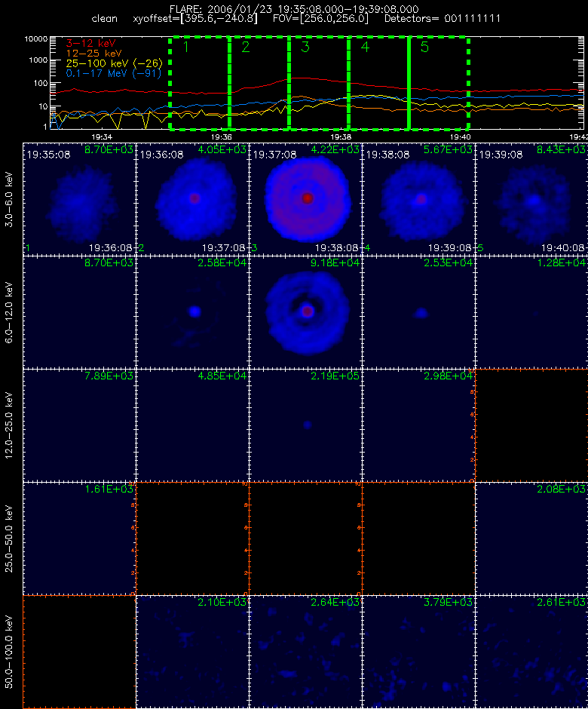Click the red 3-12 keV legend entry

pyautogui.click(x=91, y=44)
